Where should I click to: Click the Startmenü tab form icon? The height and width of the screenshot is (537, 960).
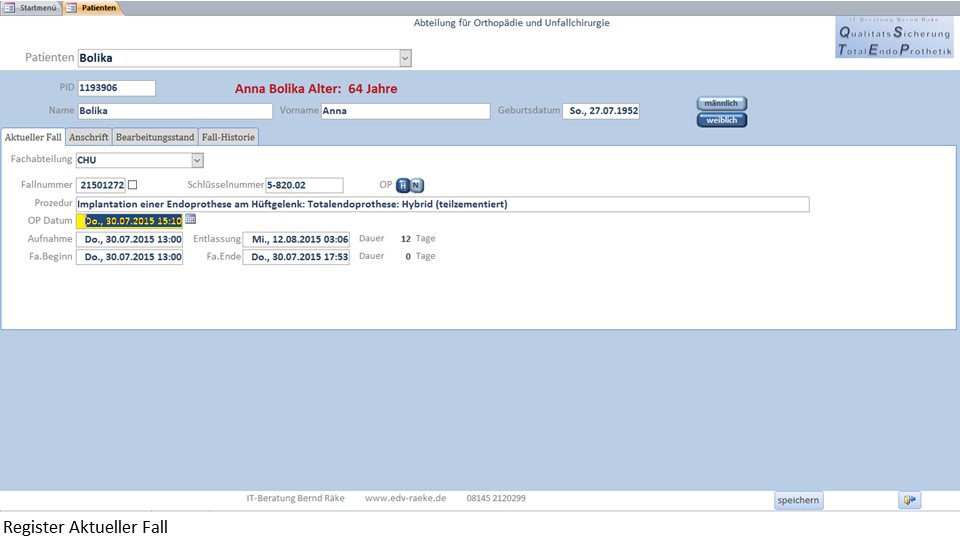pyautogui.click(x=9, y=8)
